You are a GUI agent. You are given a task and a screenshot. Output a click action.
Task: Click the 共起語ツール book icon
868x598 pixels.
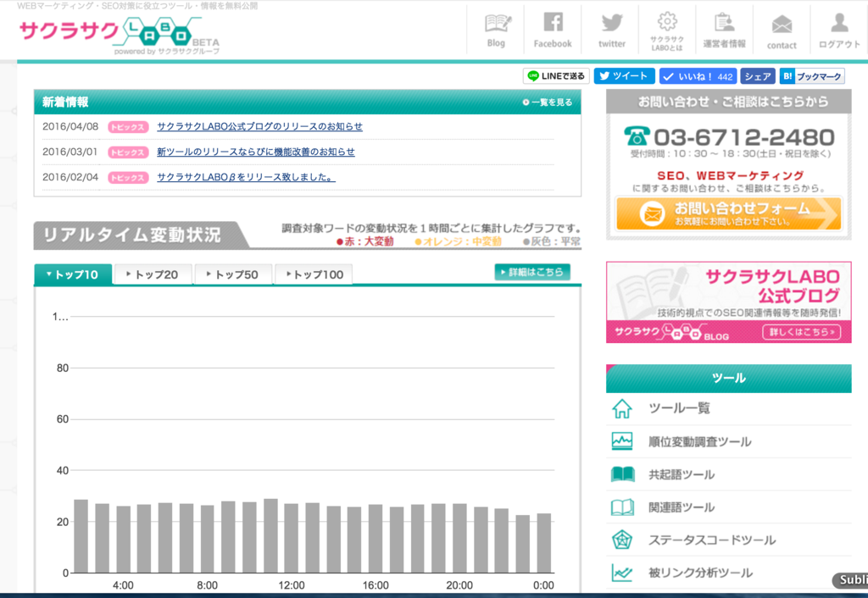click(x=622, y=474)
